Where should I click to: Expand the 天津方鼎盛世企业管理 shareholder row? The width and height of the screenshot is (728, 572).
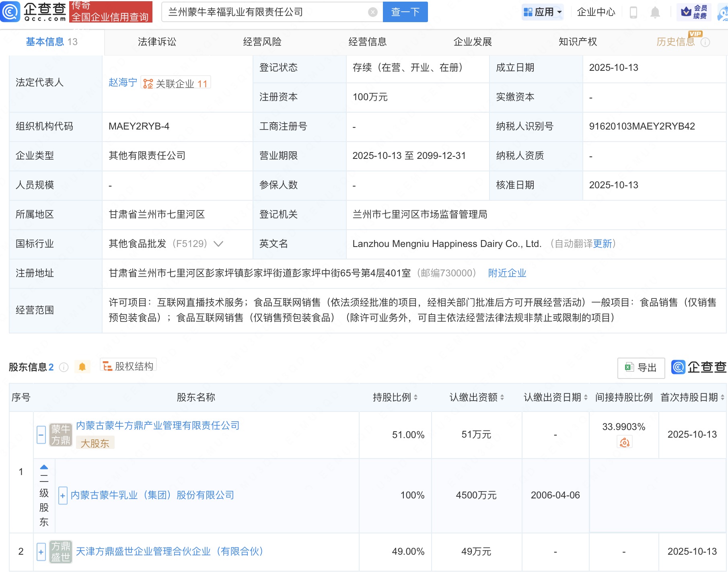pos(41,551)
